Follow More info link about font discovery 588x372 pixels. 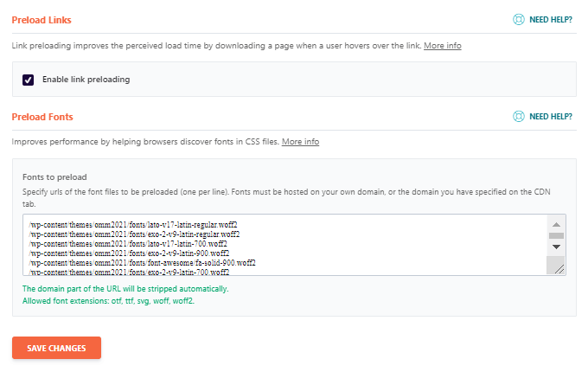coord(300,141)
